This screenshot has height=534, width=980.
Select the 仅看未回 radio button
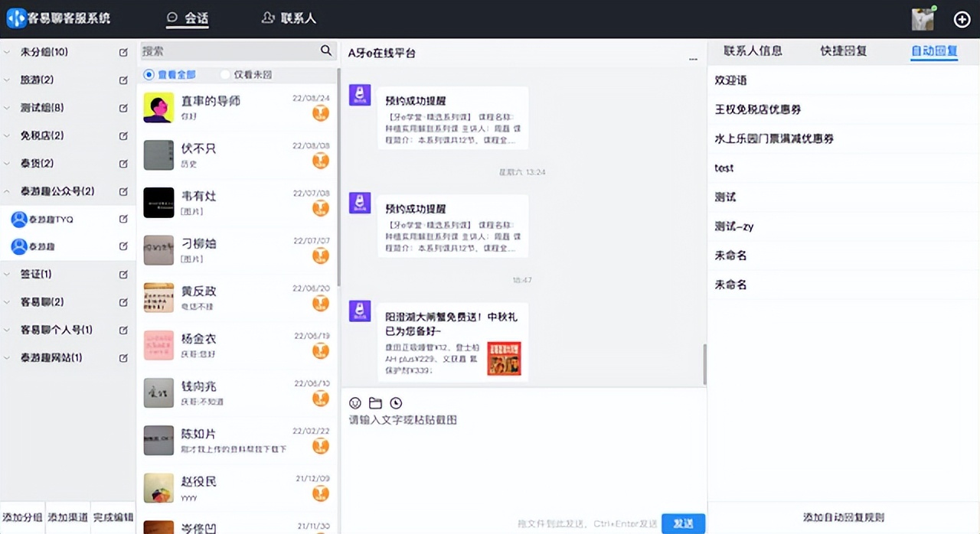225,75
